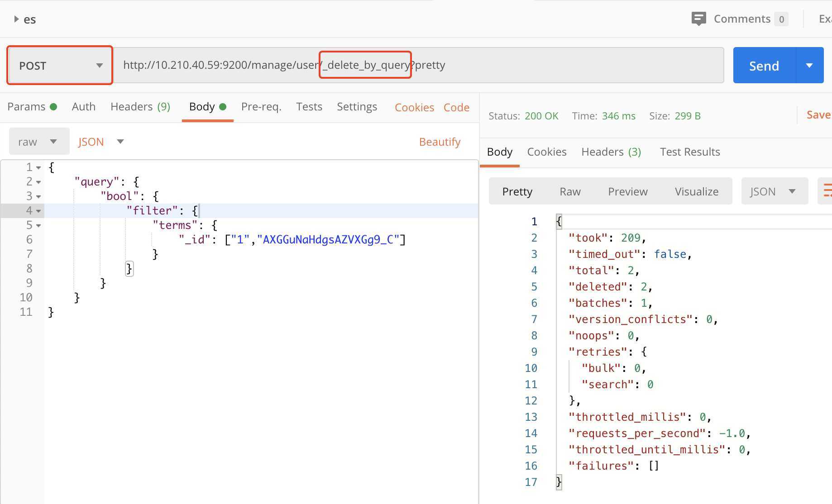
Task: Click the "requests_per_second" response line
Action: coord(660,433)
